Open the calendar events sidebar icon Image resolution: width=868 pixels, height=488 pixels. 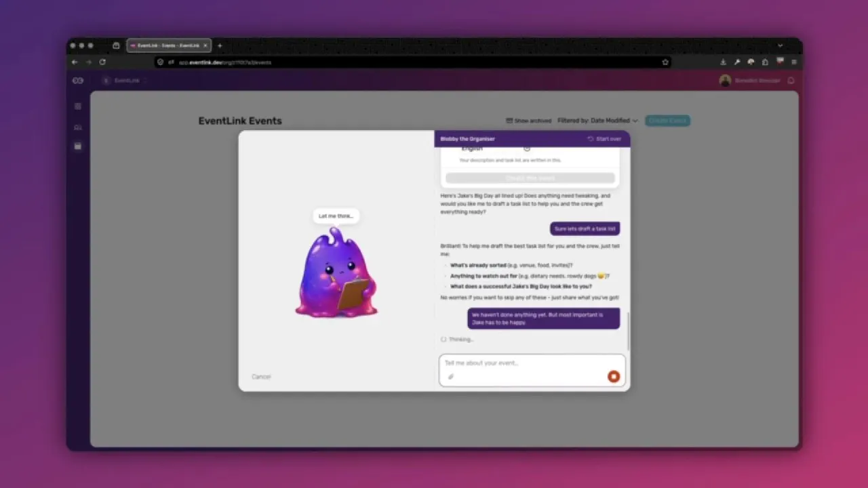click(x=78, y=146)
